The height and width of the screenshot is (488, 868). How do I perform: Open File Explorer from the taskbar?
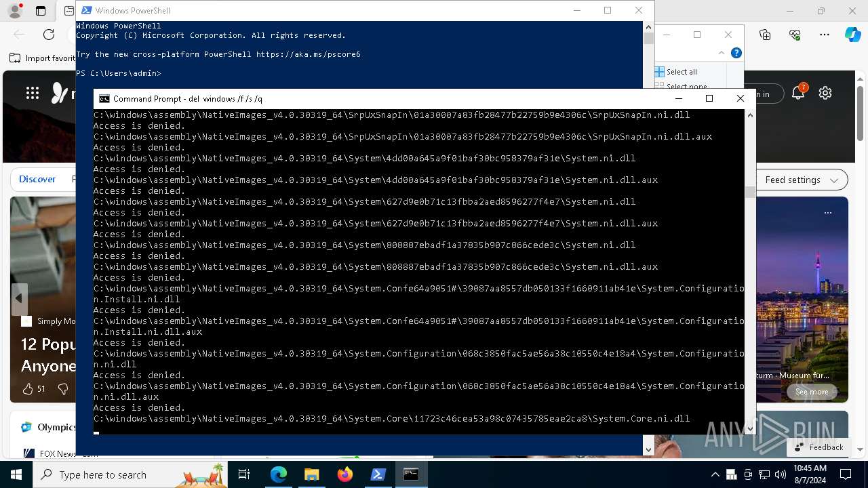[311, 474]
